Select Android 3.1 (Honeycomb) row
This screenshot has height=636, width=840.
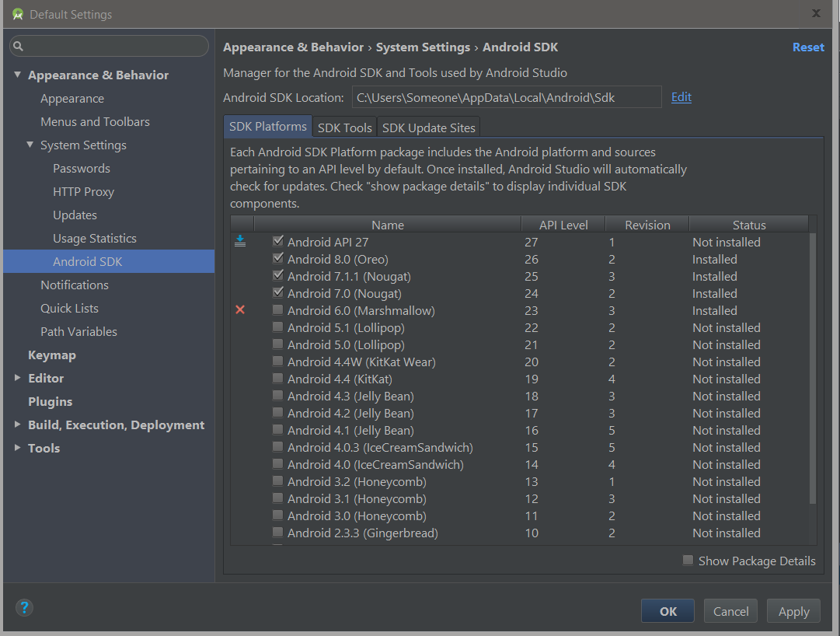(520, 499)
